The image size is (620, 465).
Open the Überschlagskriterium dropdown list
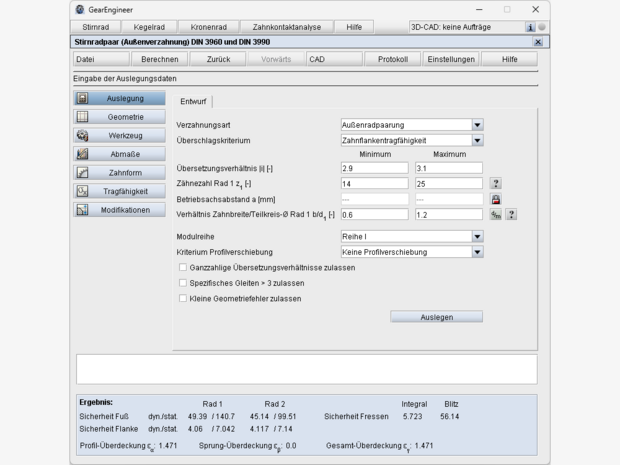coord(477,140)
